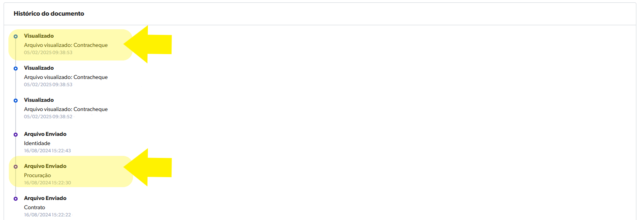This screenshot has height=220, width=644.
Task: Select the purple dot beside the Contrato entry
Action: 16,199
